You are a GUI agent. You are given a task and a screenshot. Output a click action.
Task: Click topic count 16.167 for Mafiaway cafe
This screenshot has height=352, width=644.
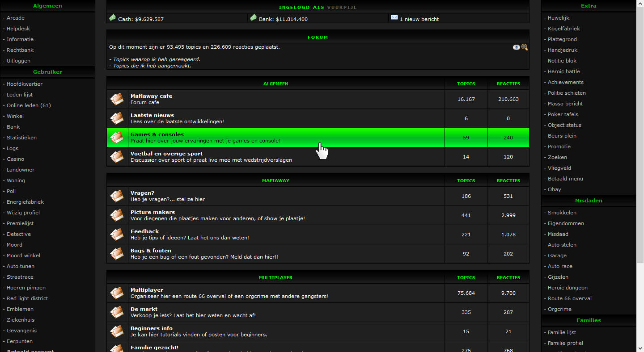point(466,99)
